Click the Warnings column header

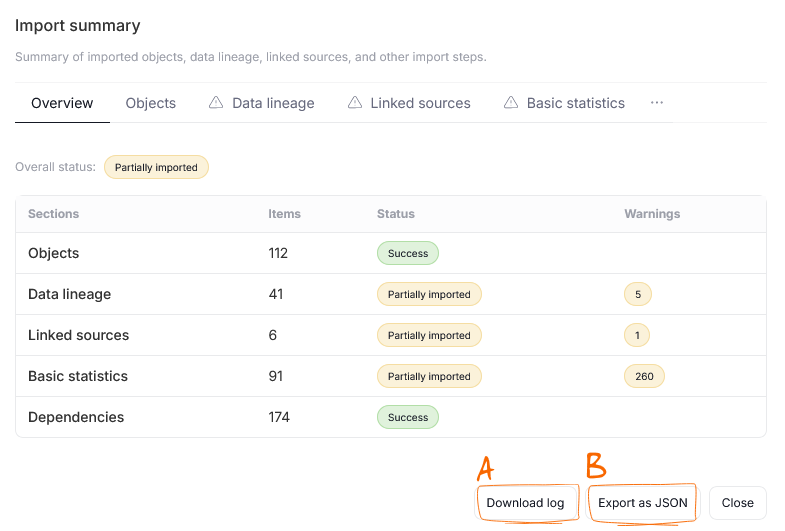pos(652,214)
